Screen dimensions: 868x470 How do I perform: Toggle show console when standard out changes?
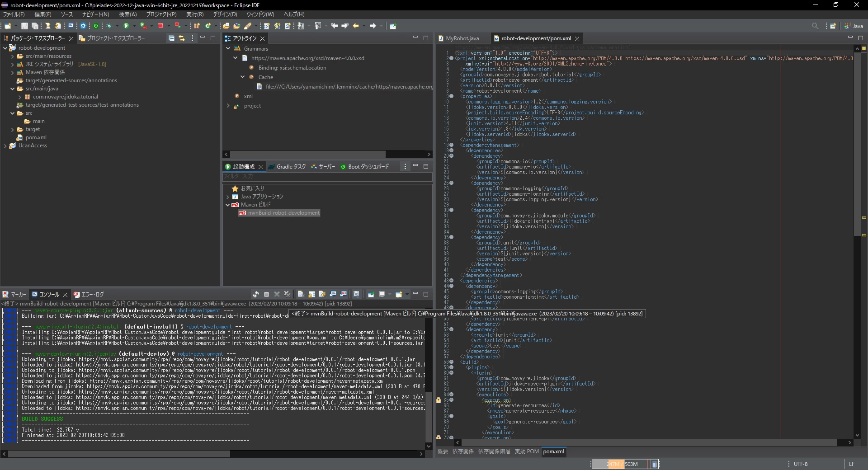pos(333,294)
